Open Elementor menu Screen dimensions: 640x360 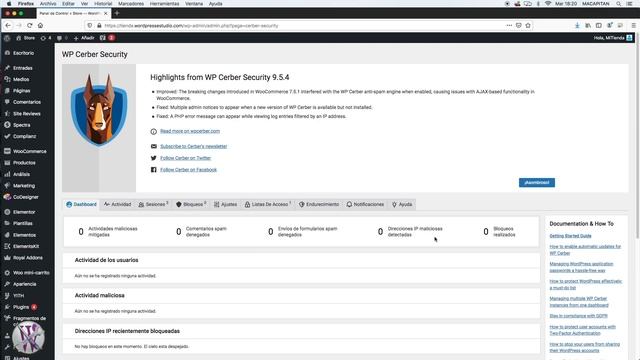24,212
